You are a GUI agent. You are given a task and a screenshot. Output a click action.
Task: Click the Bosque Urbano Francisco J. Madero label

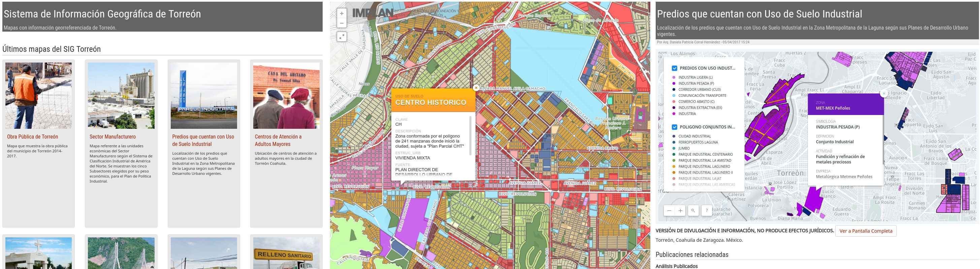point(613,123)
